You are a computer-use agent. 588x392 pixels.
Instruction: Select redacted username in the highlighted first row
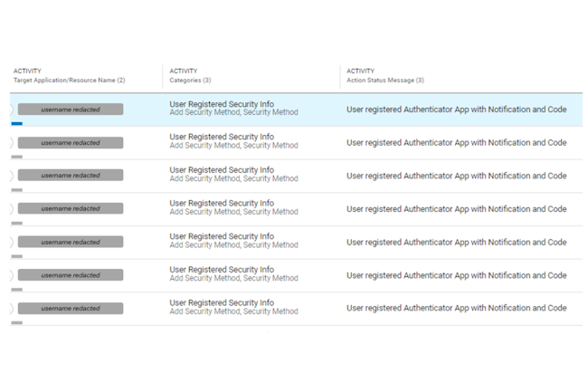click(71, 110)
